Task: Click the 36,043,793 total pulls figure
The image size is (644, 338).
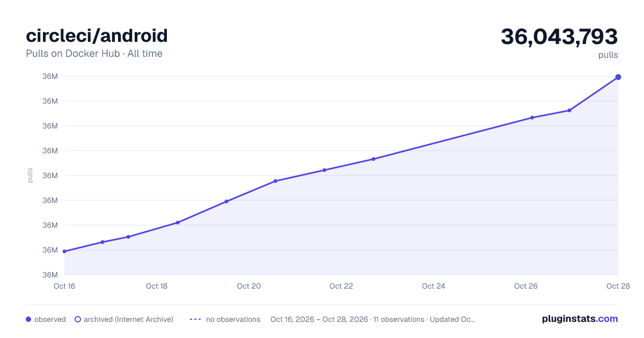Action: pyautogui.click(x=559, y=37)
